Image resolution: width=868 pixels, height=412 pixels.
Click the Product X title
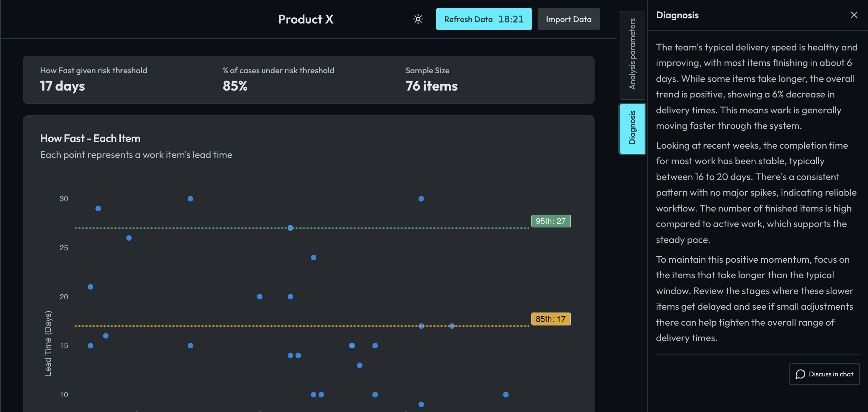[305, 19]
